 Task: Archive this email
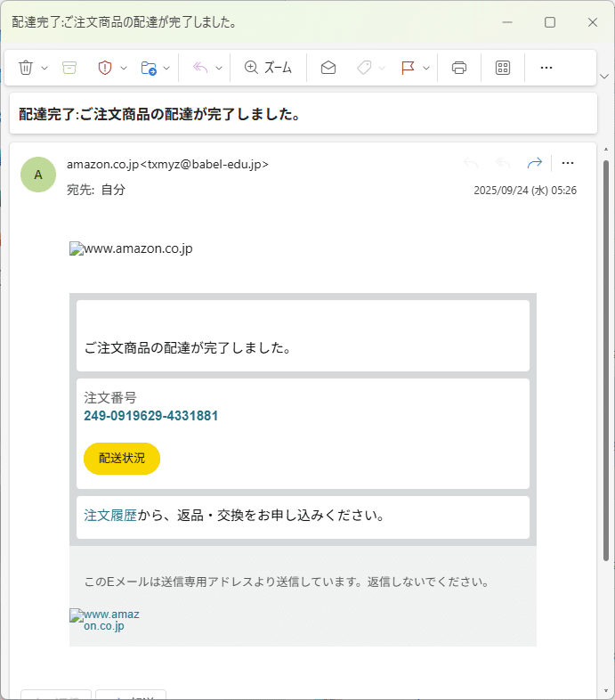(69, 68)
